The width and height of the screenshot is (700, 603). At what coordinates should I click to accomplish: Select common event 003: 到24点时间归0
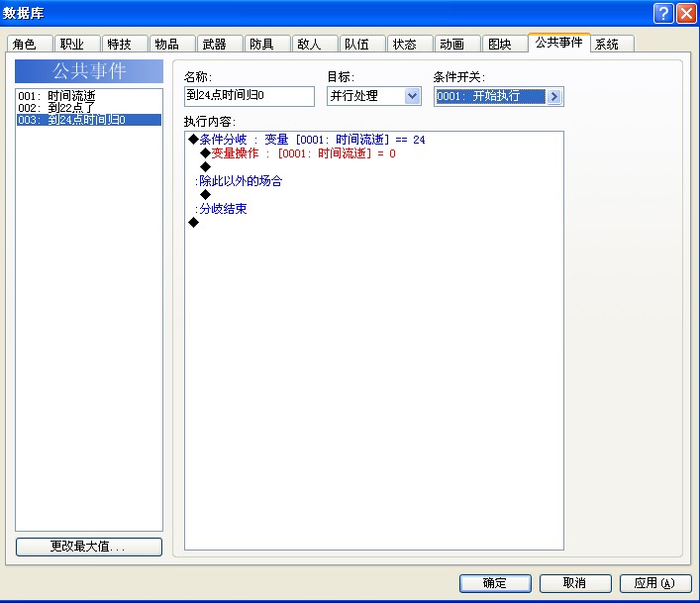(x=89, y=120)
